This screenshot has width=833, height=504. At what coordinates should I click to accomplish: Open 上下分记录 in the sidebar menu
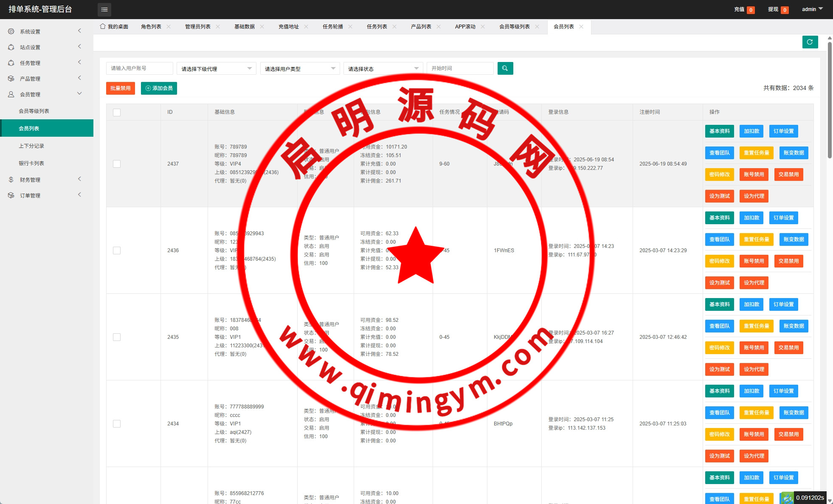coord(31,146)
